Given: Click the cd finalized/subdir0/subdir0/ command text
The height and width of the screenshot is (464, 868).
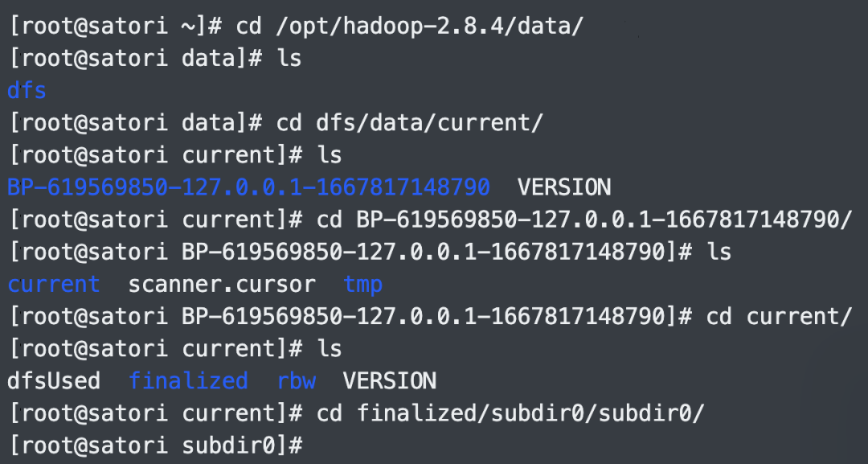Looking at the screenshot, I should point(510,413).
